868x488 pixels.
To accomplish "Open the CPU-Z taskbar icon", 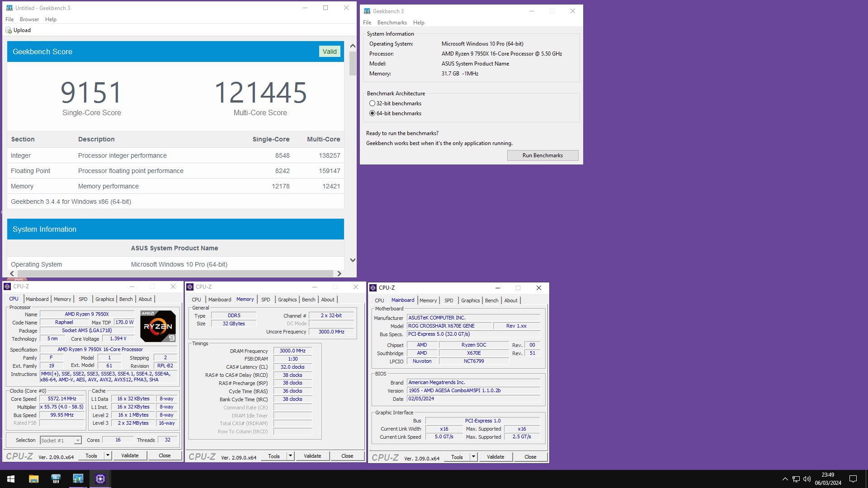I will (x=100, y=479).
